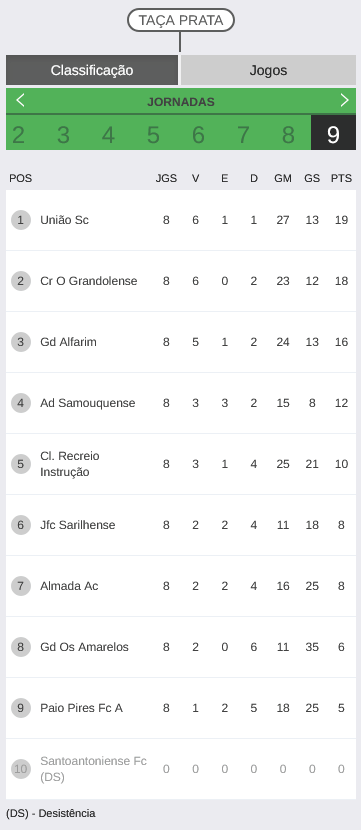
Task: Select the greyed position 10 badge
Action: click(21, 769)
